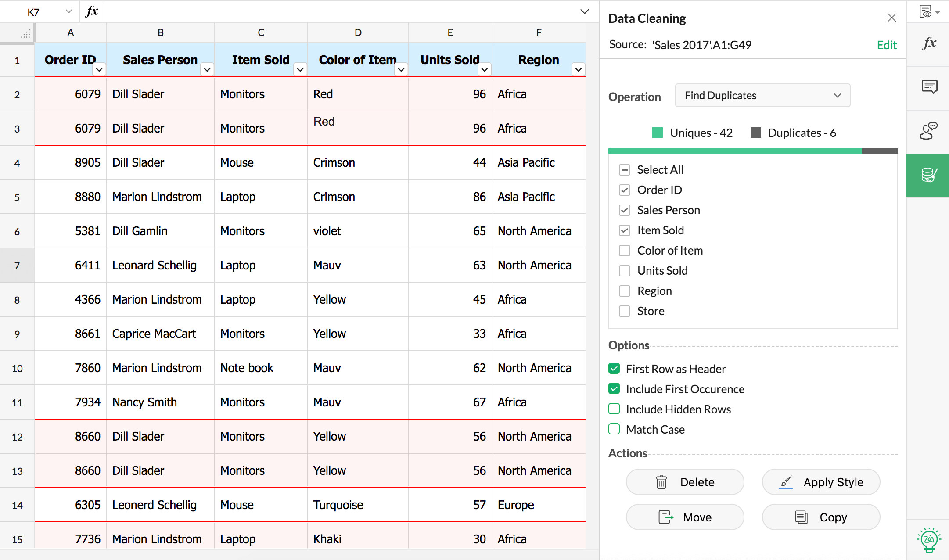
Task: Click the Delete action button
Action: 685,482
